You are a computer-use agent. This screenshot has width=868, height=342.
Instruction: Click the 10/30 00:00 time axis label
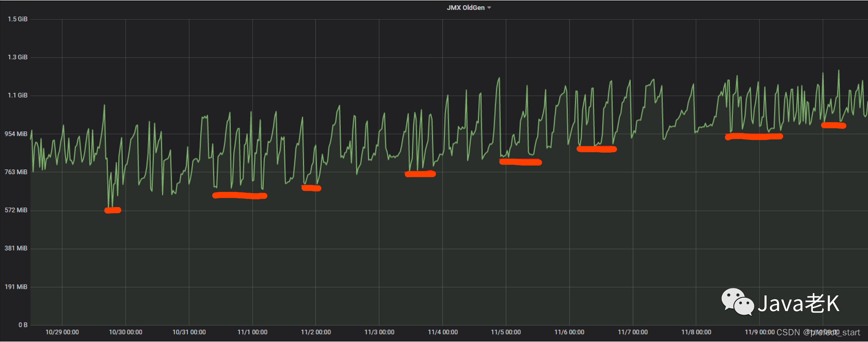pyautogui.click(x=126, y=332)
